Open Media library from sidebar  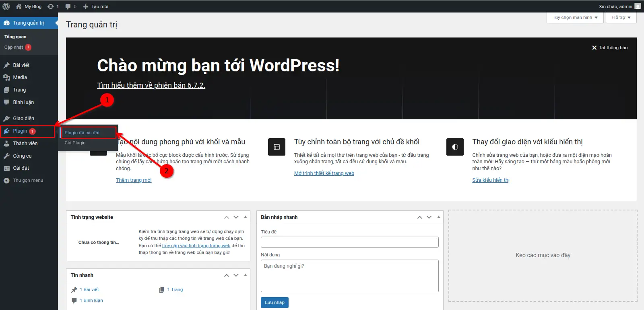pos(20,77)
